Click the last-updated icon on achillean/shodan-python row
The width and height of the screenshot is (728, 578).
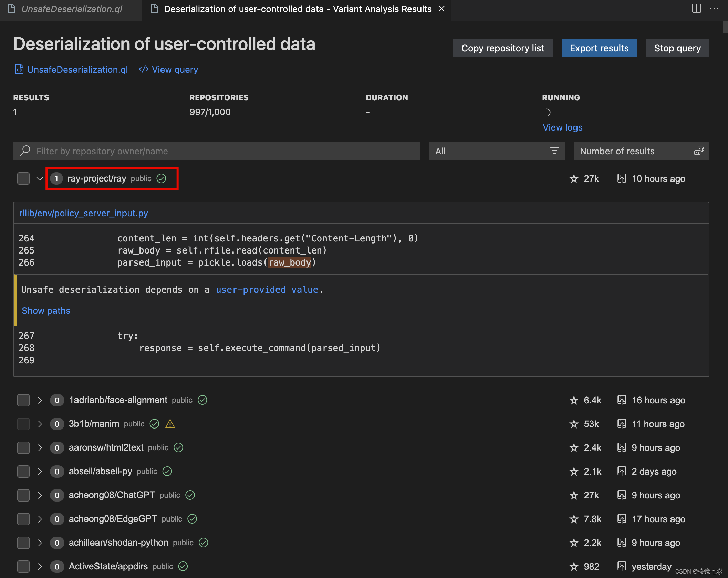coord(622,543)
